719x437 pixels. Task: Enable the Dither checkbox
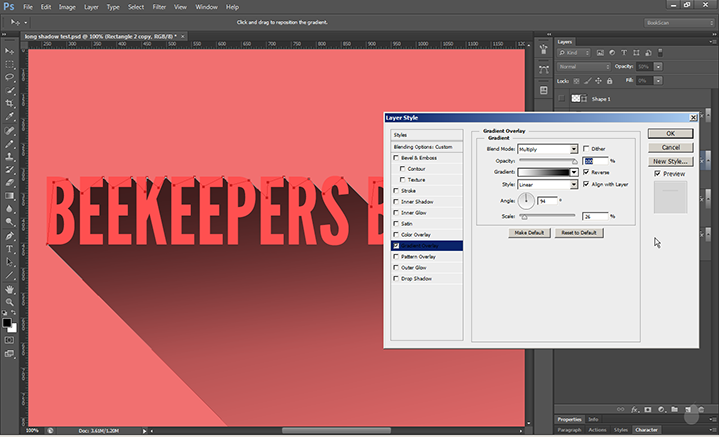(587, 148)
